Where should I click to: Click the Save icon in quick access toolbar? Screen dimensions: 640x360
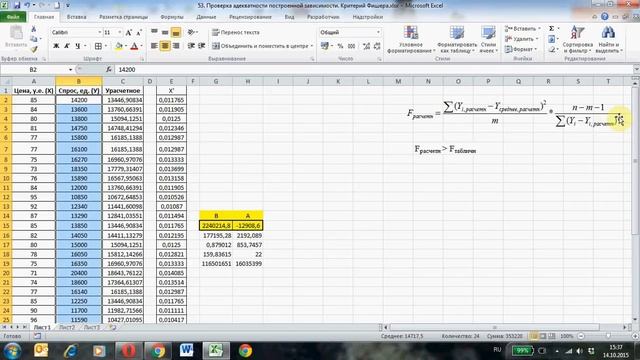click(17, 5)
